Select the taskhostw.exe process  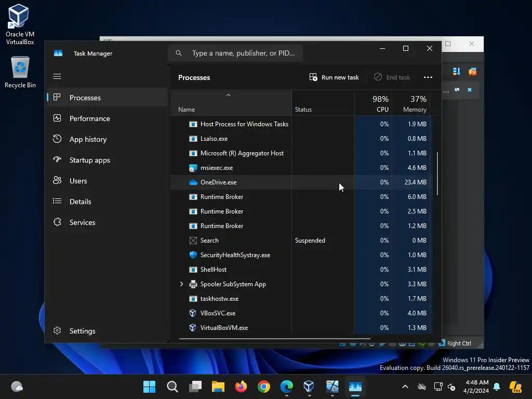pos(301,299)
